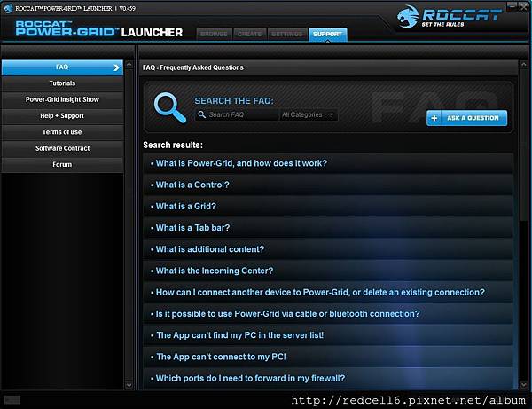Viewport: 532px width, 409px height.
Task: Click 'FAQ - Frequently Asked Questions' header text
Action: pyautogui.click(x=192, y=67)
